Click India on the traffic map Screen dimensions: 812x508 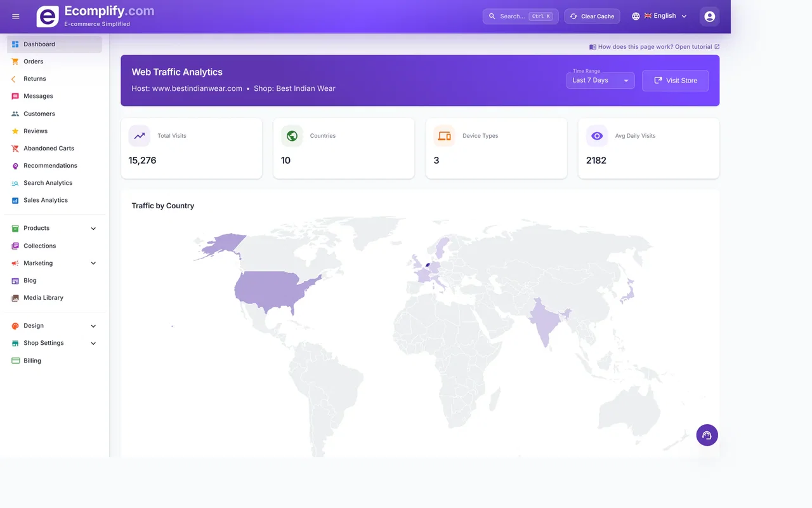pos(546,321)
